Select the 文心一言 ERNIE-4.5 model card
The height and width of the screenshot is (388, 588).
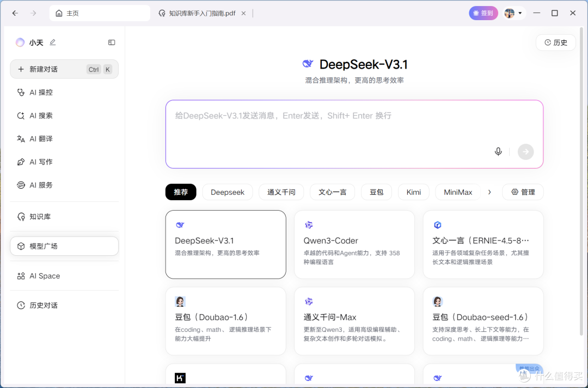[x=483, y=244]
